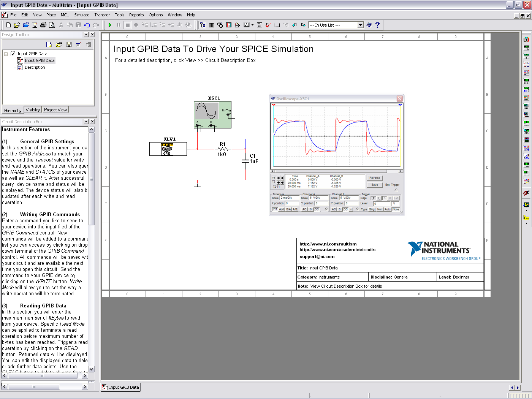Image resolution: width=532 pixels, height=399 pixels.
Task: Collapse the Input GPIB Data tree node
Action: click(x=6, y=54)
